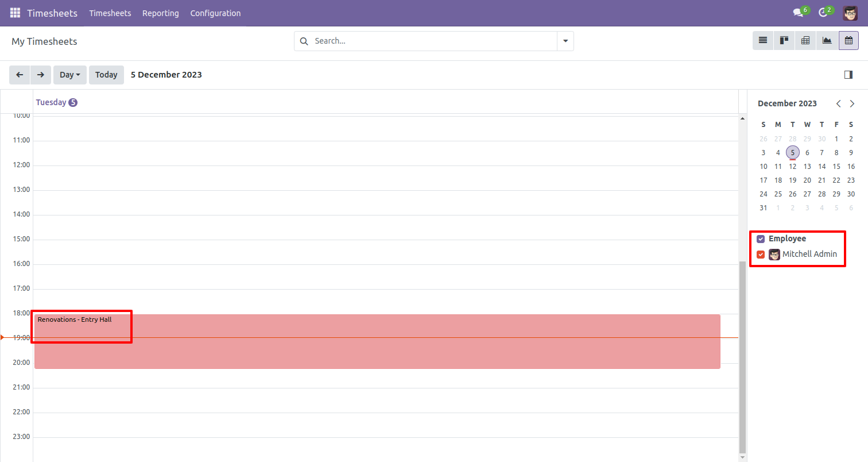Viewport: 868px width, 462px height.
Task: Click the Today button
Action: coord(106,75)
